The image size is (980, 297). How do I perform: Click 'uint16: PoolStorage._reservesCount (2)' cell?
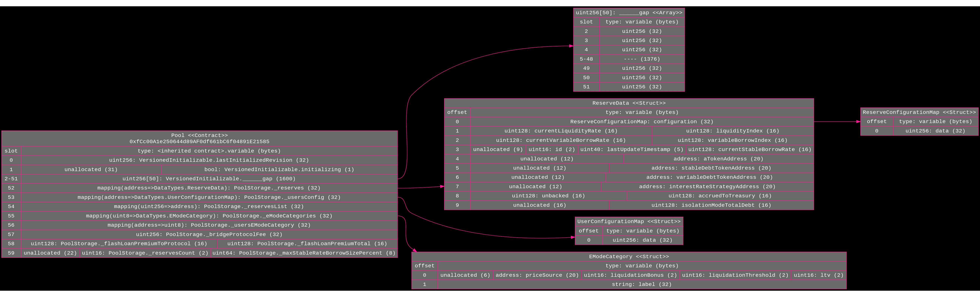[145, 253]
